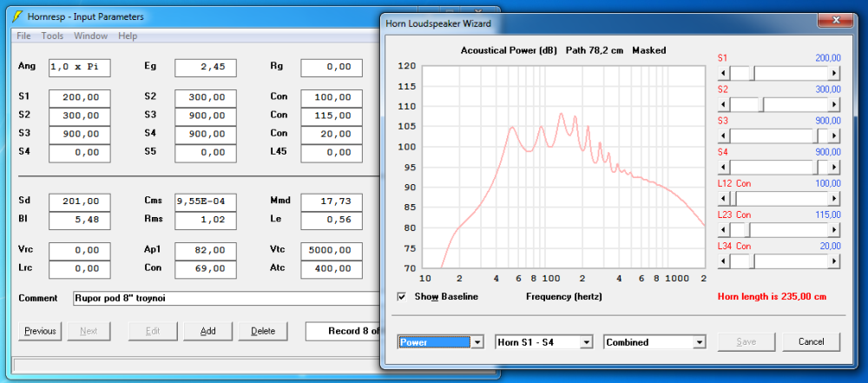Click the Previous record button

(40, 331)
